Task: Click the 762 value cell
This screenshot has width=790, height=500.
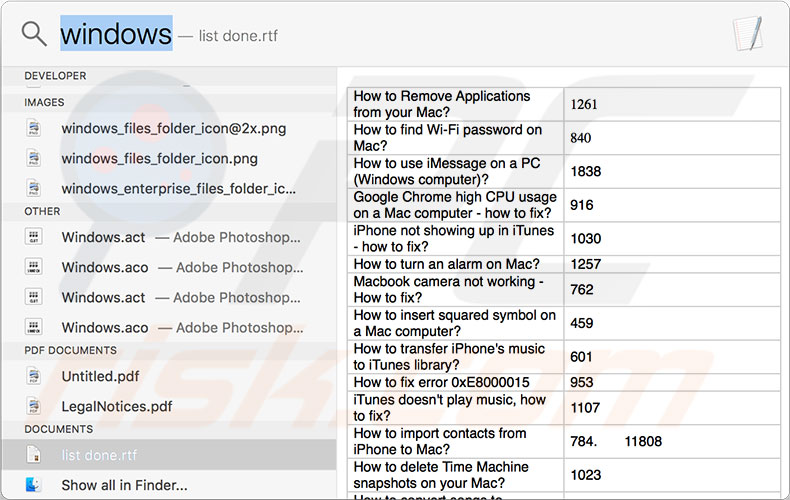Action: tap(673, 290)
